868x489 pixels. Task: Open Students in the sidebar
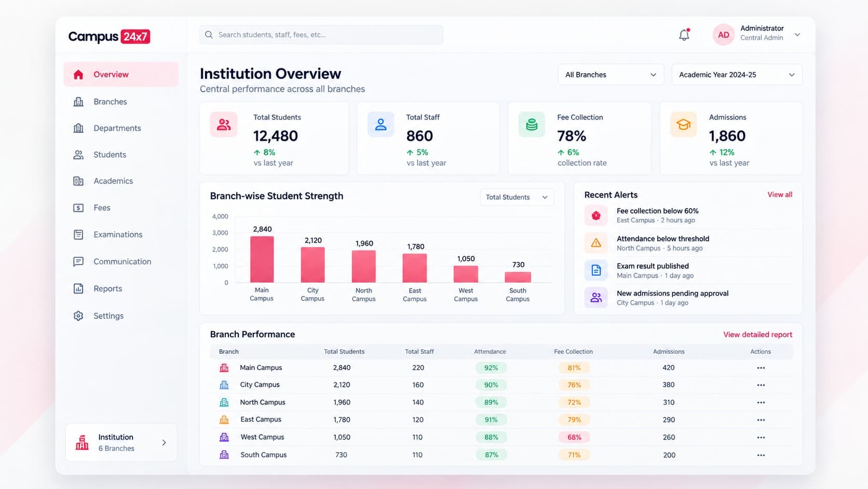coord(121,155)
